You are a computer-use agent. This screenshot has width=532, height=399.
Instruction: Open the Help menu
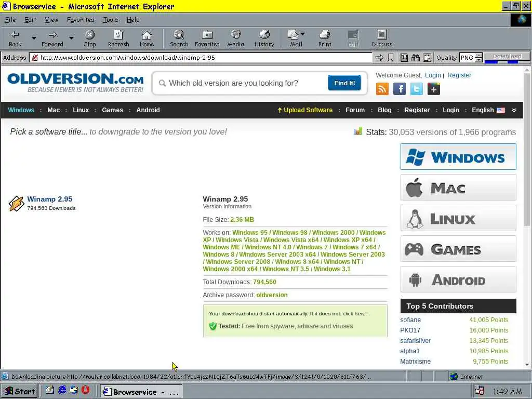pos(132,20)
